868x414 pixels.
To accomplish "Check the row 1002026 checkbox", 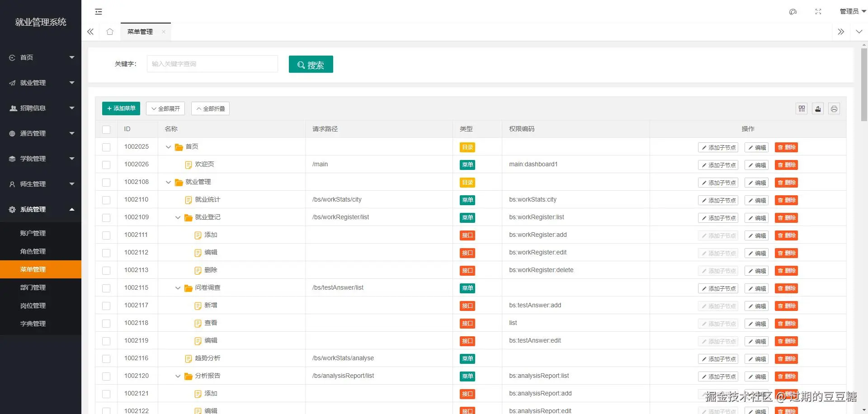I will point(106,165).
